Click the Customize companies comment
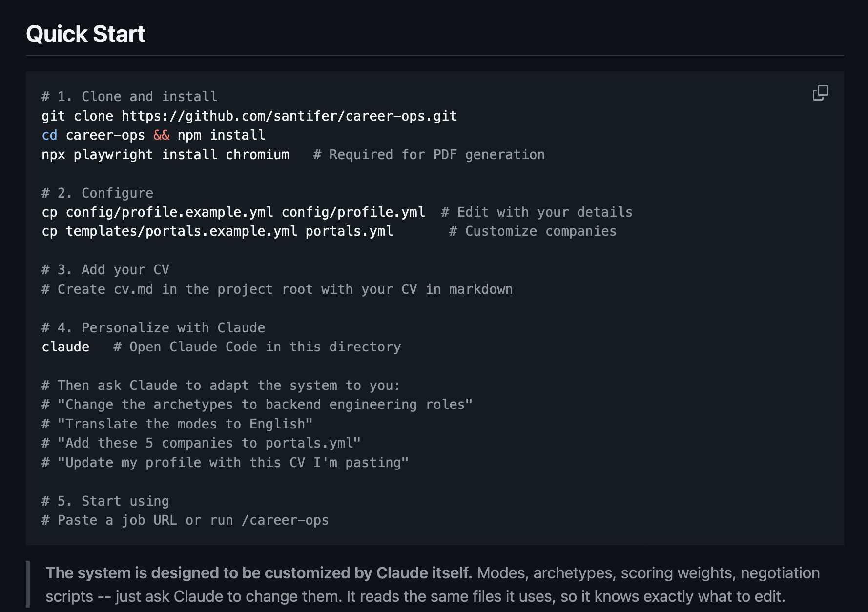This screenshot has width=868, height=612. [x=533, y=231]
